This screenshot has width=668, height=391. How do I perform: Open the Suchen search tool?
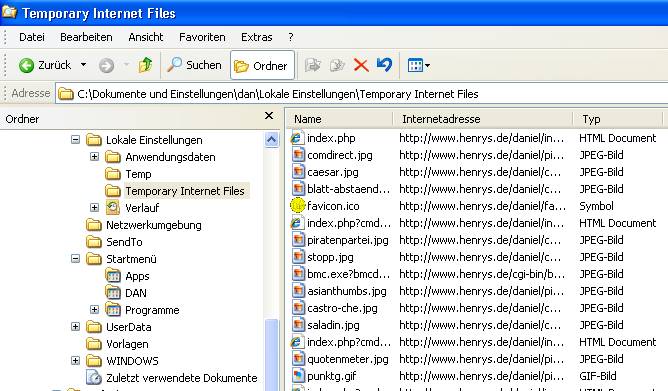(194, 65)
